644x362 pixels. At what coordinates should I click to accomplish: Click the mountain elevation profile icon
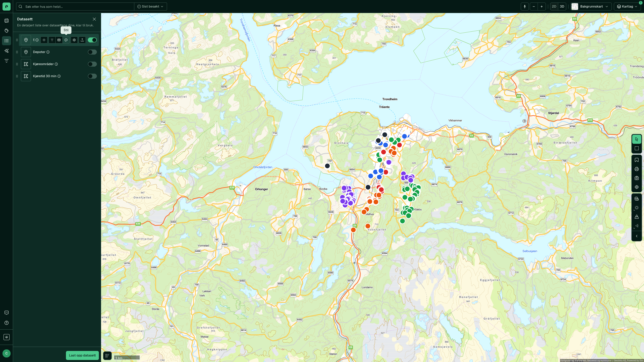point(636,217)
